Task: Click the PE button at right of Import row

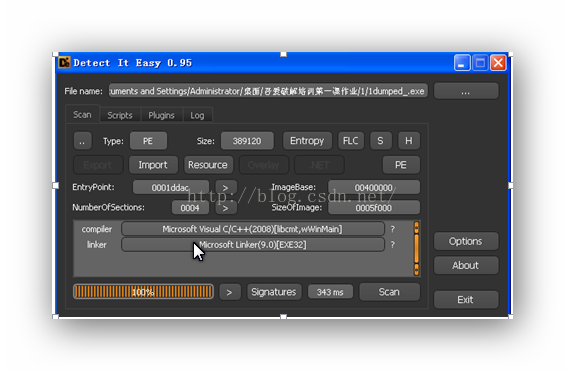Action: point(401,165)
